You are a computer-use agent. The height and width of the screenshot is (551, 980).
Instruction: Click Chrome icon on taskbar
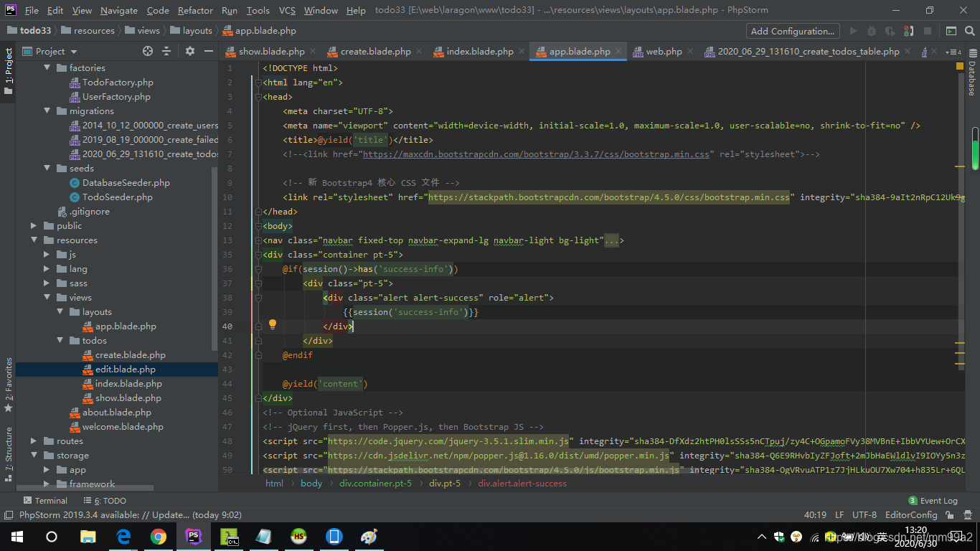click(x=159, y=537)
